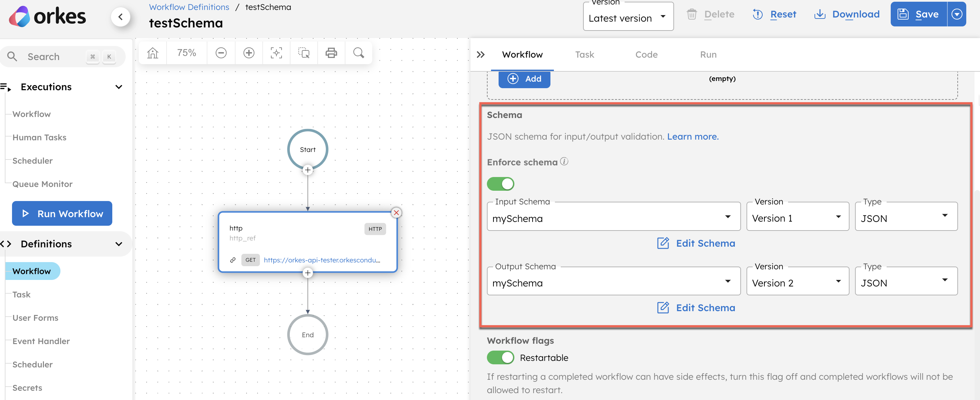Collapse the Executions section chevron
The width and height of the screenshot is (980, 400).
[x=119, y=87]
